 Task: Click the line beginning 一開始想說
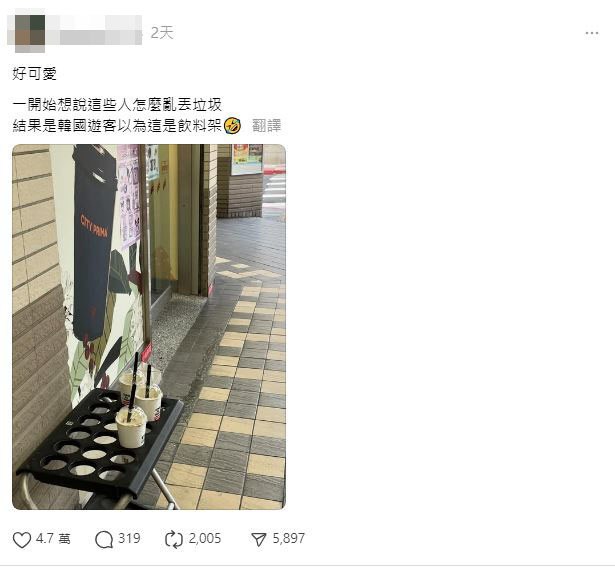117,105
